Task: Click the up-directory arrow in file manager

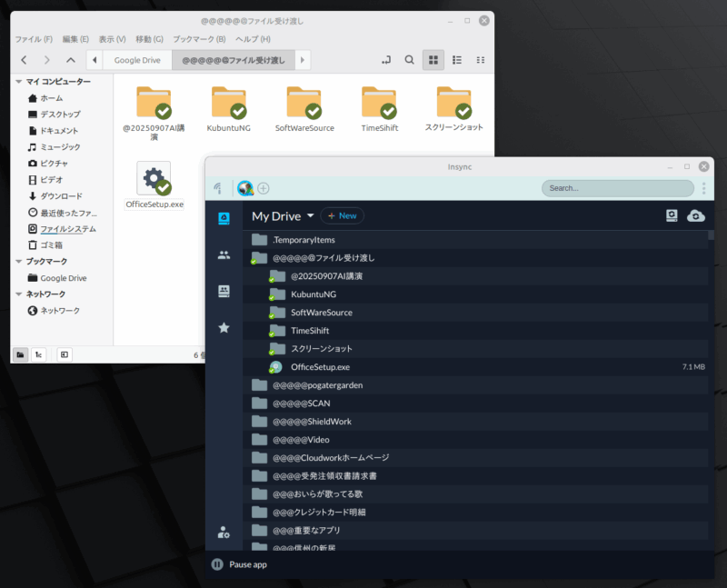Action: point(71,60)
